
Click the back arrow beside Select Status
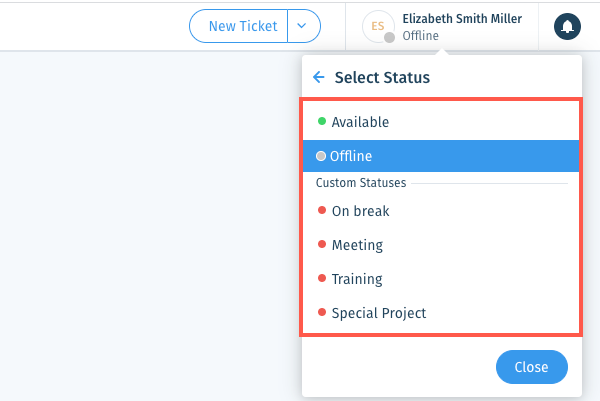click(x=318, y=77)
